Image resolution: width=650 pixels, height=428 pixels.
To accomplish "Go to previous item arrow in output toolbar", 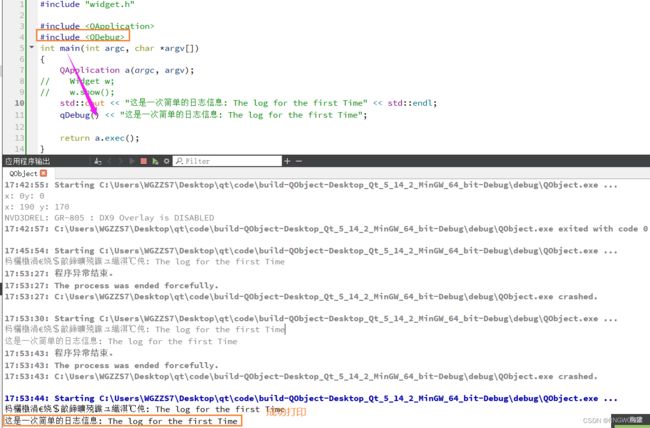I will point(110,161).
